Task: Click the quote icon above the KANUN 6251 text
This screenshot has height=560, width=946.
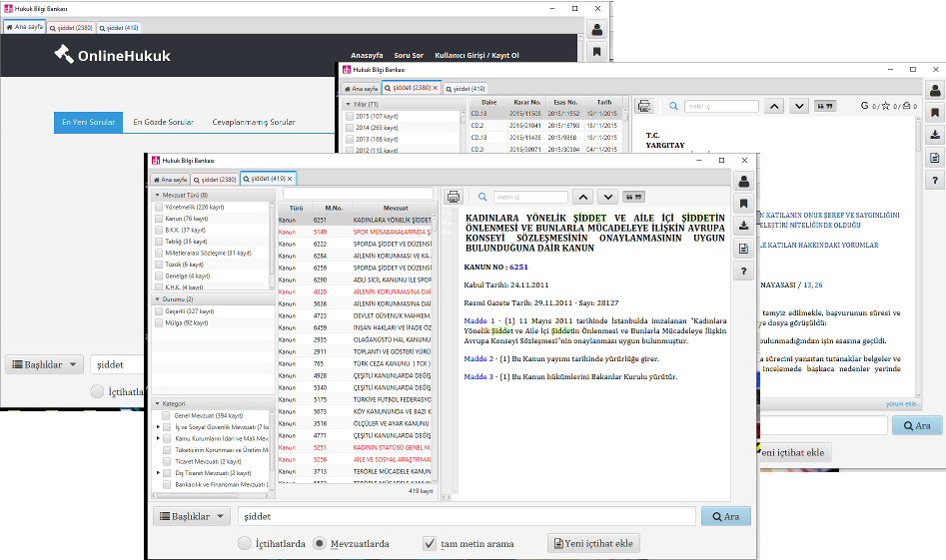Action: pyautogui.click(x=633, y=197)
